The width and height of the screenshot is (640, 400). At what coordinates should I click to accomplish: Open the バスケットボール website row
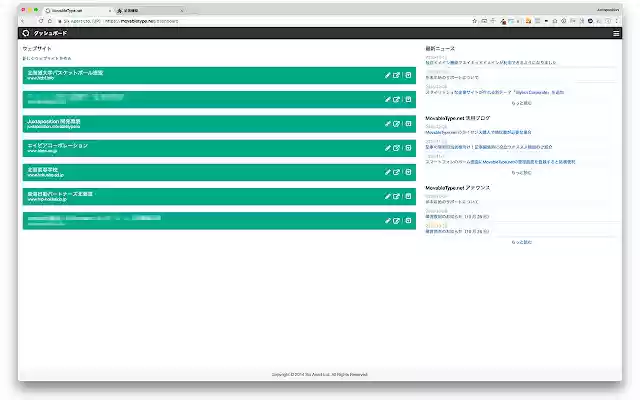click(219, 75)
